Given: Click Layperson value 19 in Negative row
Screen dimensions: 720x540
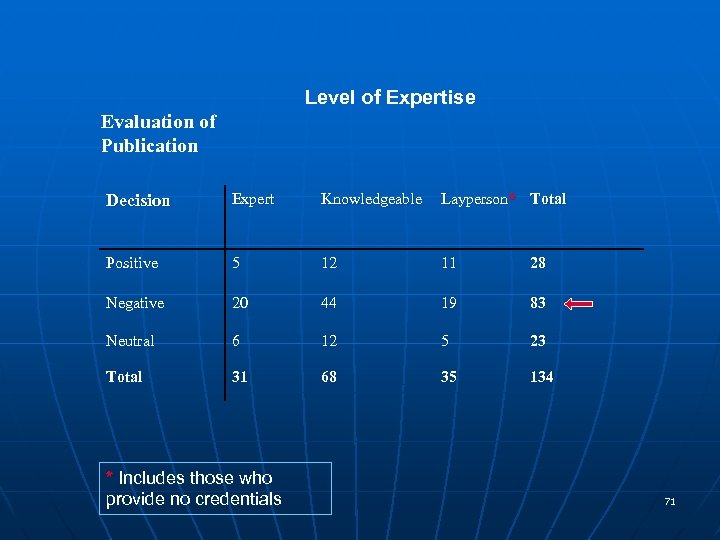Looking at the screenshot, I should [x=449, y=303].
